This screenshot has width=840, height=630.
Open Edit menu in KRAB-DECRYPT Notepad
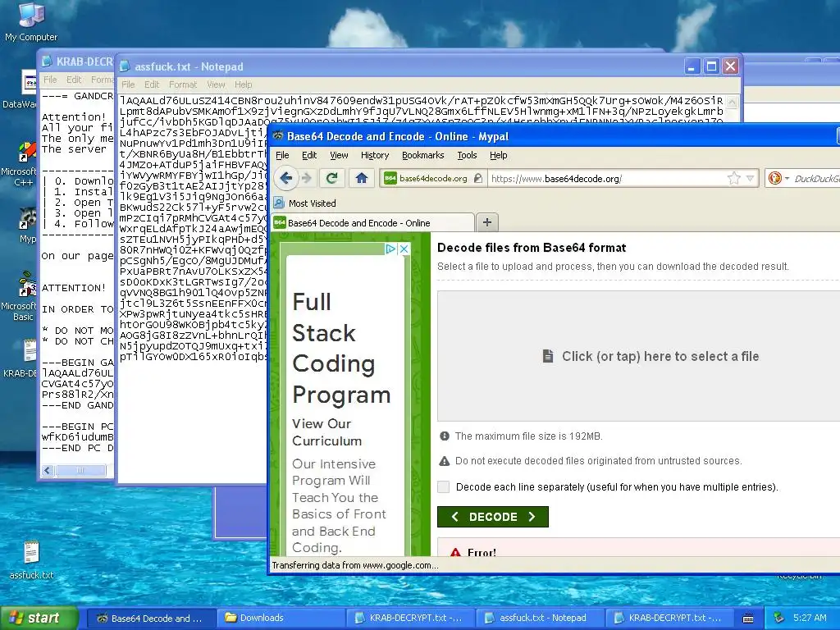pyautogui.click(x=74, y=80)
